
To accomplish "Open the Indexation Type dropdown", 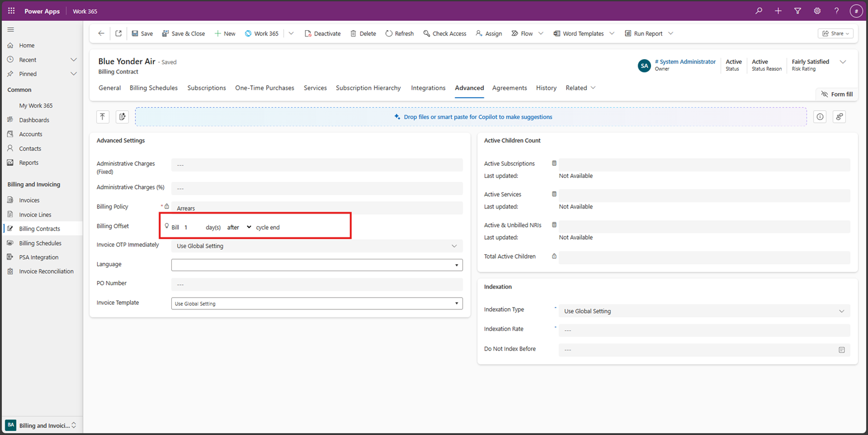I will (x=704, y=311).
